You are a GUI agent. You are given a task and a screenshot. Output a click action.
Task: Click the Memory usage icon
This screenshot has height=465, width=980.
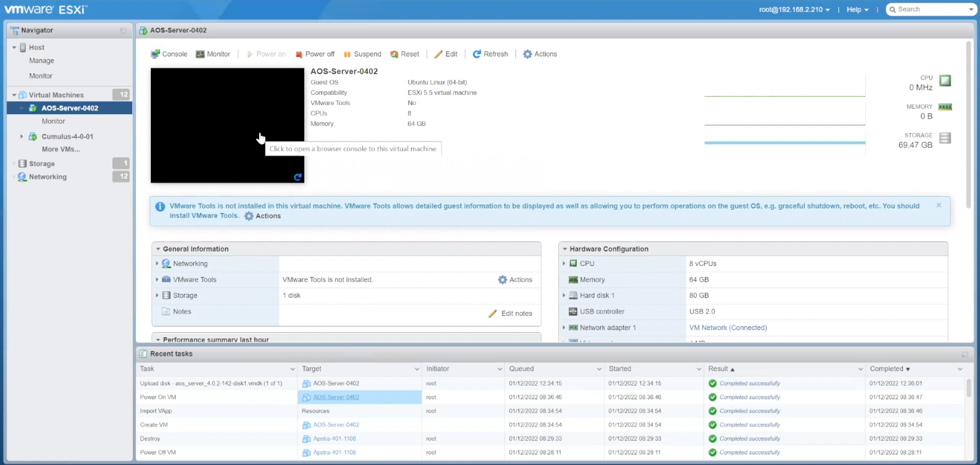(x=945, y=107)
